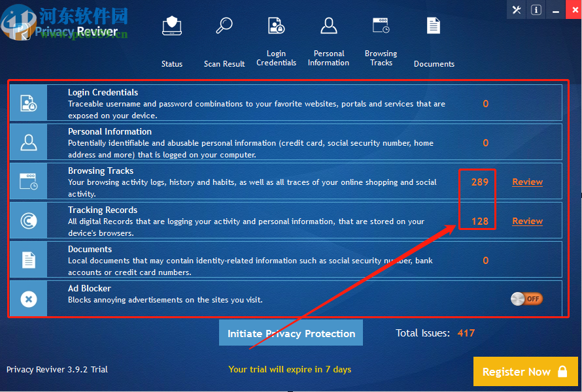
Task: Close the Privacy Reviver window
Action: (574, 10)
